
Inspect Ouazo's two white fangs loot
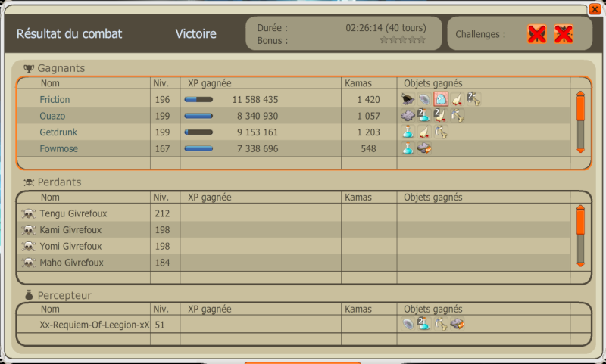[441, 116]
